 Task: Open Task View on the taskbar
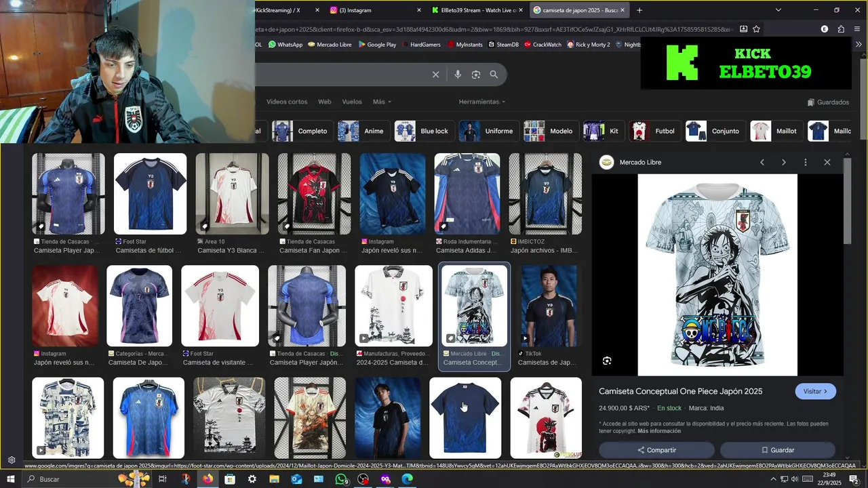pos(163,479)
